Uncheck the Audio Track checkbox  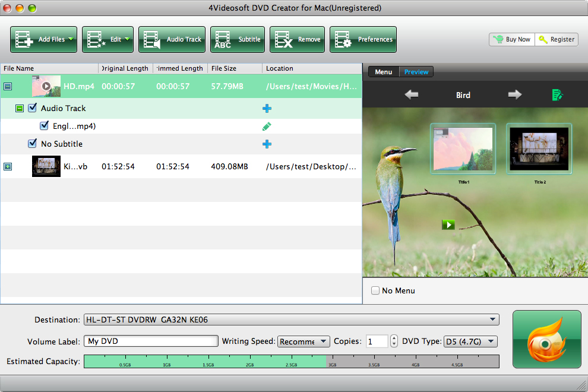[33, 108]
